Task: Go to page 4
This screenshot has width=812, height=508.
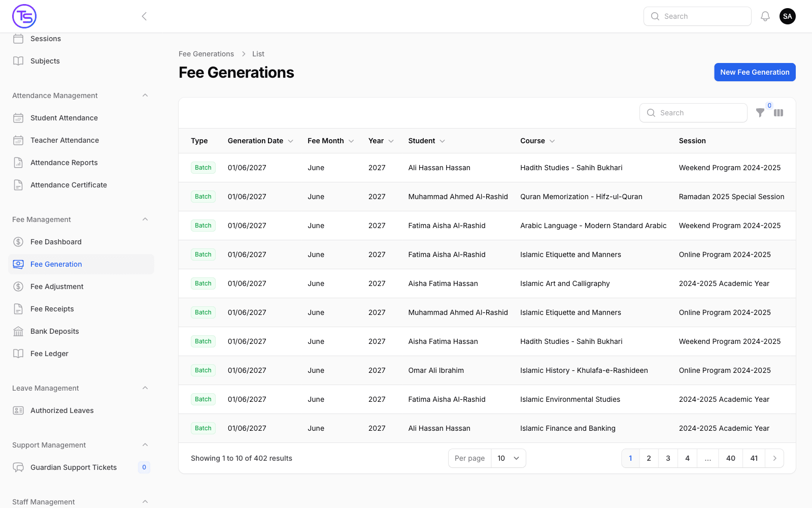Action: coord(687,458)
